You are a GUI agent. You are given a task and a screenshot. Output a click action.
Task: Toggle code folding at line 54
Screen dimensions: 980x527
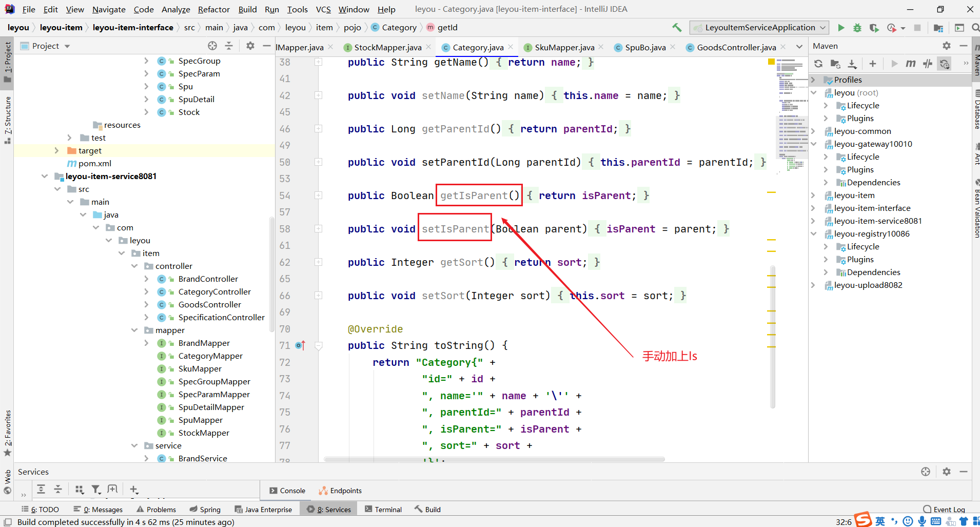pos(319,196)
